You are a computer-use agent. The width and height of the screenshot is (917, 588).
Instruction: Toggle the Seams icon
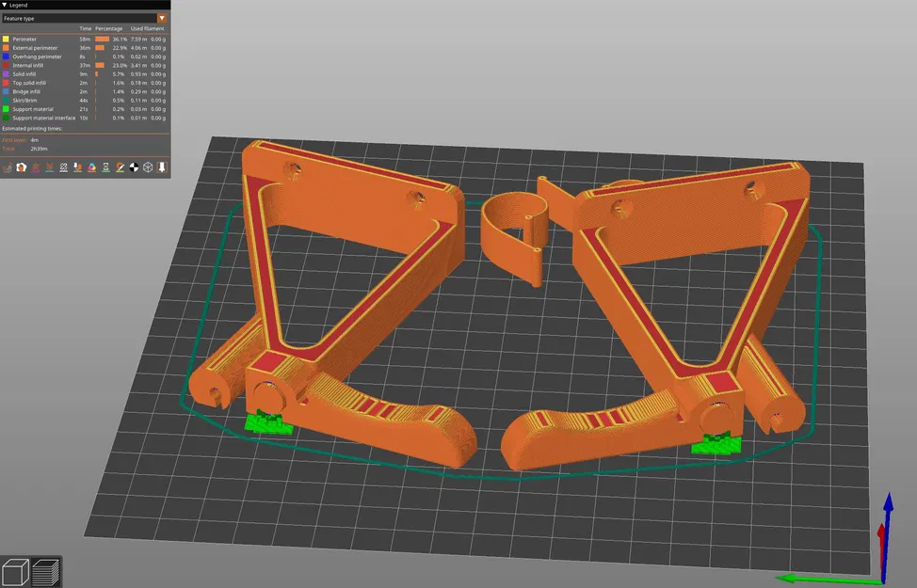tap(64, 167)
